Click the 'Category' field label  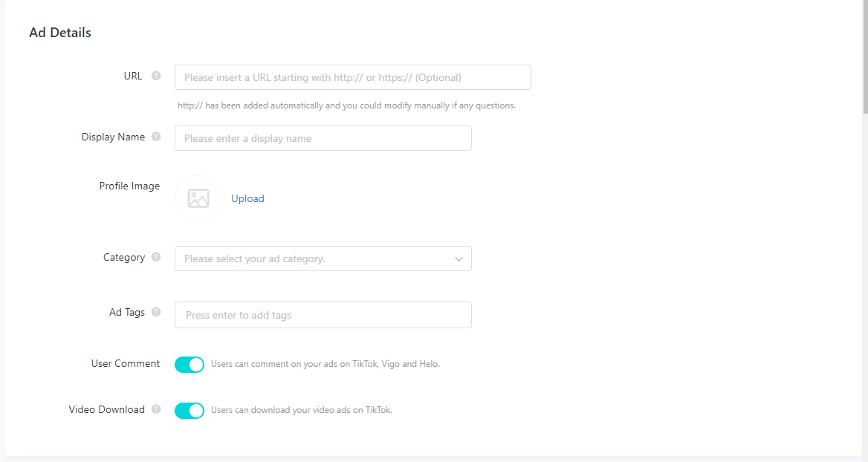(x=124, y=257)
